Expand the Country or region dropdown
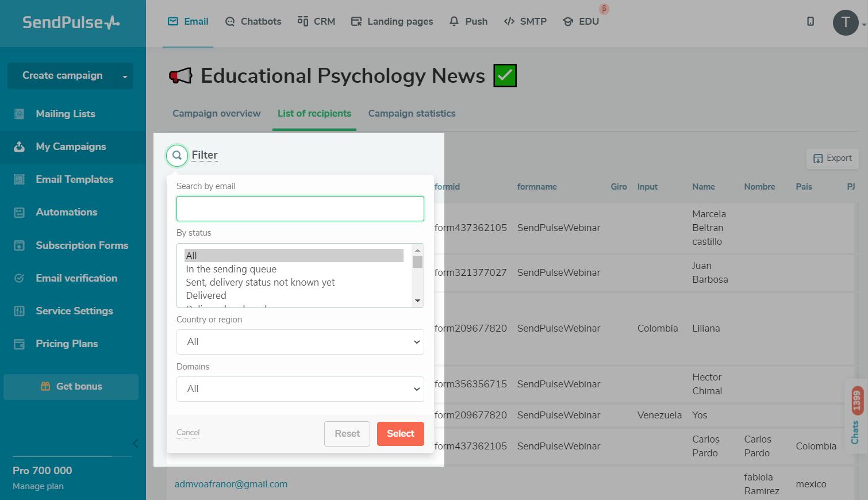Image resolution: width=868 pixels, height=500 pixels. click(300, 342)
